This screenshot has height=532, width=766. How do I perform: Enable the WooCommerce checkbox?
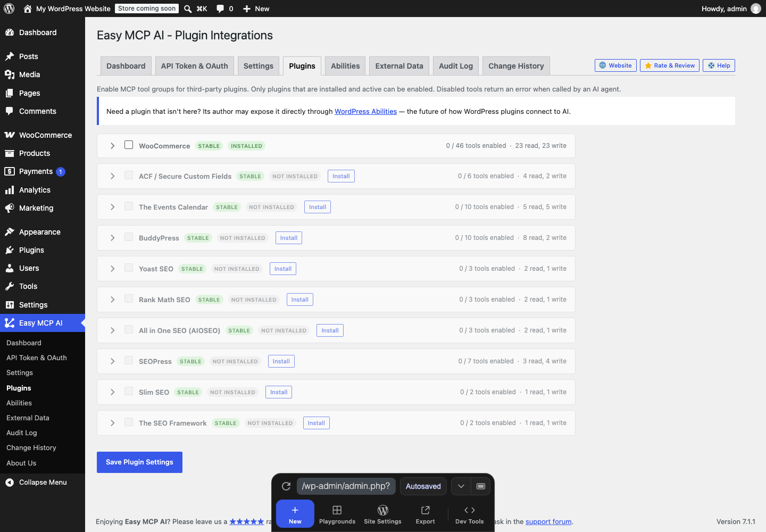pos(129,145)
